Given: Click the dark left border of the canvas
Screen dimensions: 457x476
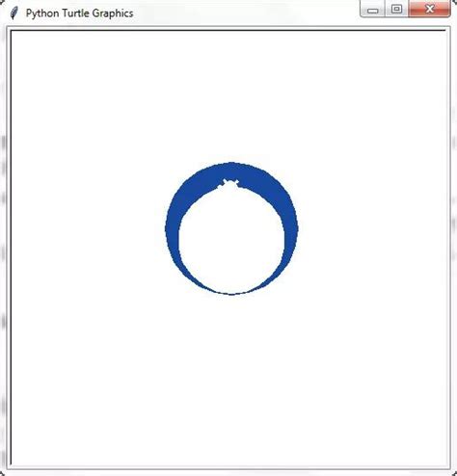Looking at the screenshot, I should tap(12, 248).
